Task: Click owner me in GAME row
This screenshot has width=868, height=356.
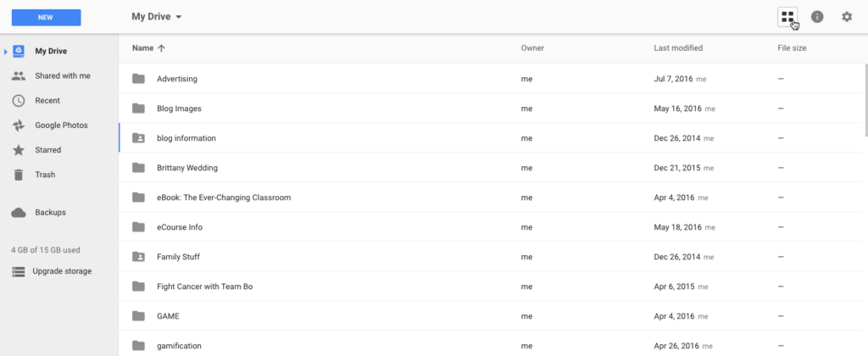Action: pyautogui.click(x=526, y=316)
